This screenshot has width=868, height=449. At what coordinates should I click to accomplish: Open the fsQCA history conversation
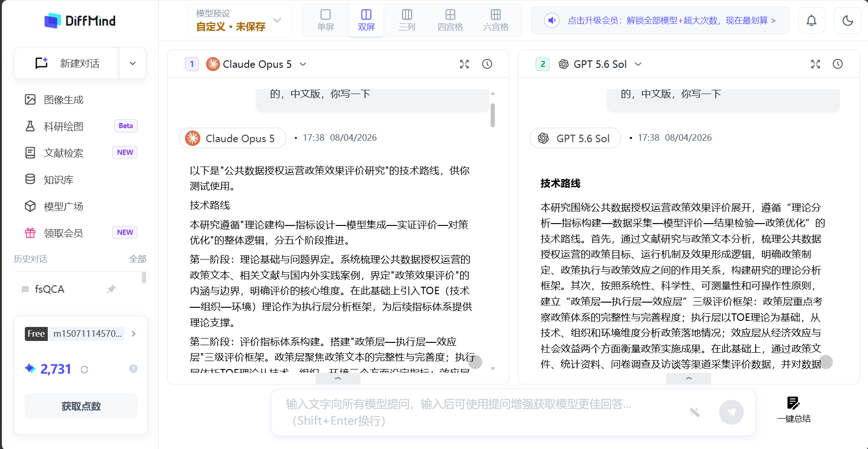click(x=50, y=290)
